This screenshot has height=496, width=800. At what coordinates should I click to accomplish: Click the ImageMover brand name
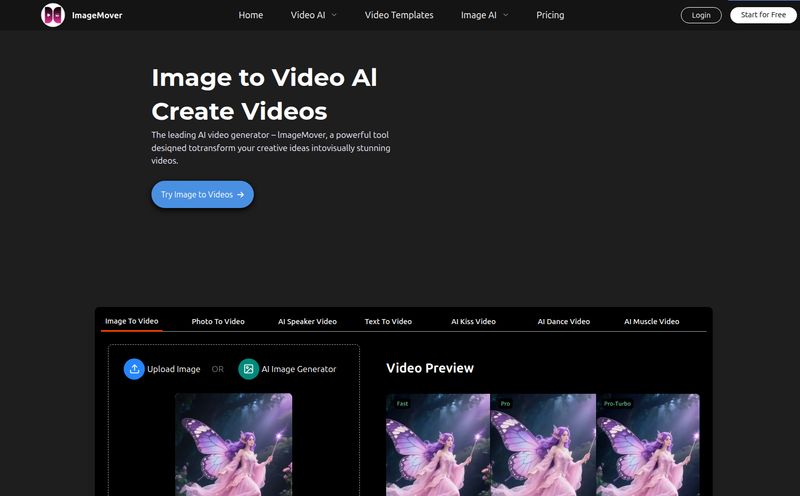tap(97, 15)
